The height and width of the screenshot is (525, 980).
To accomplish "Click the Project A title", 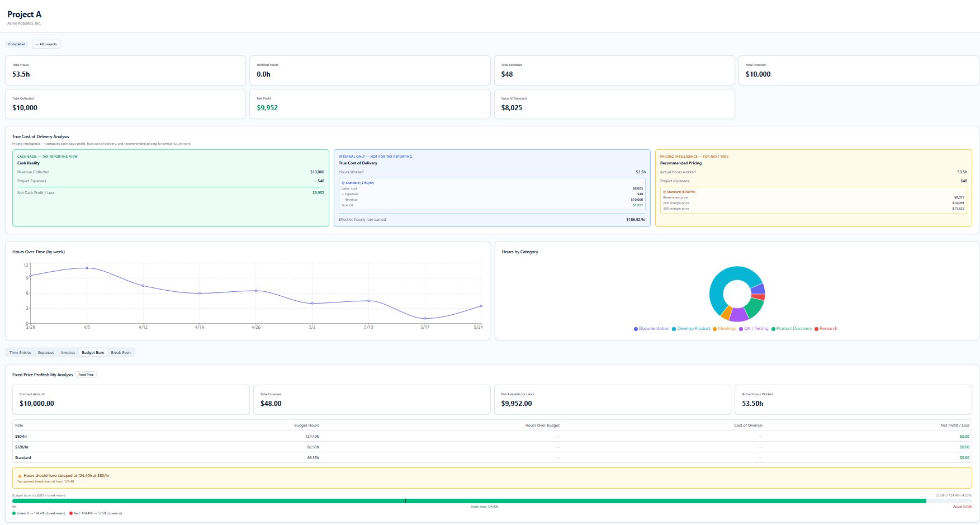I will tap(24, 15).
